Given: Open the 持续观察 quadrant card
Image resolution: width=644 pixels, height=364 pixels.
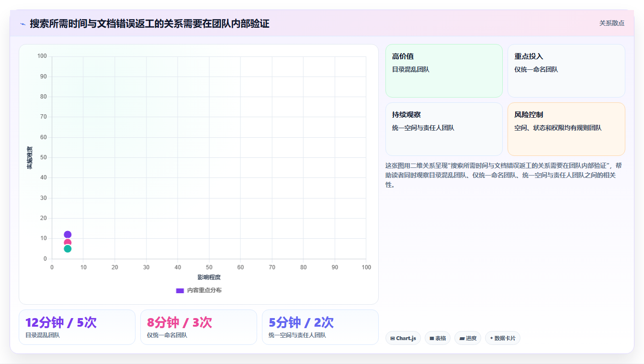Looking at the screenshot, I should pos(444,129).
